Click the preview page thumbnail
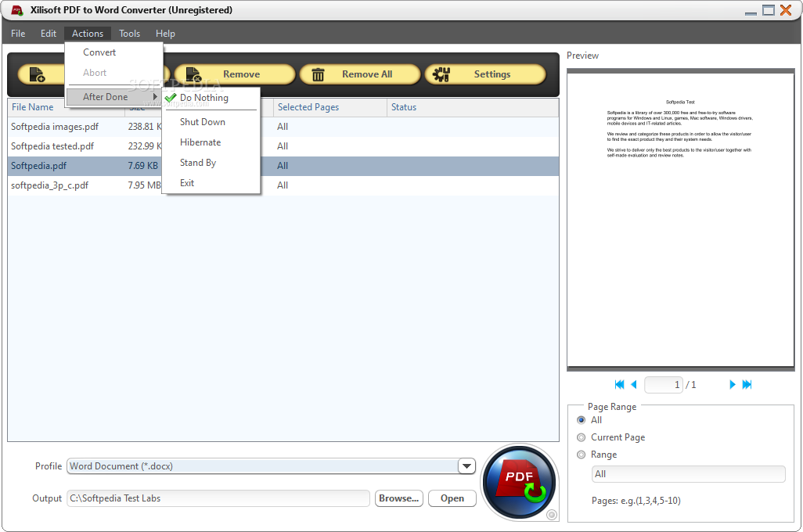The width and height of the screenshot is (803, 532). click(x=681, y=220)
